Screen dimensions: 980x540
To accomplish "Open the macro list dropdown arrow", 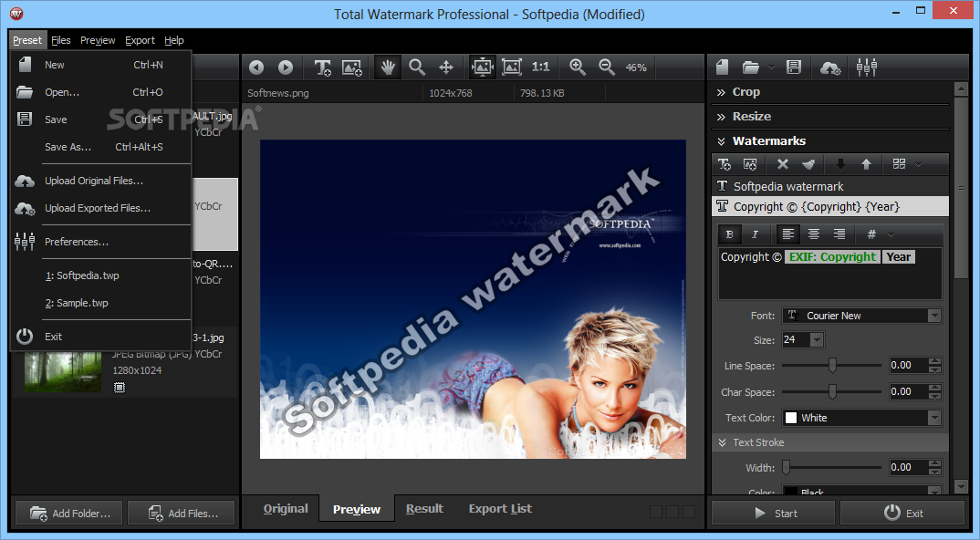I will click(x=891, y=235).
